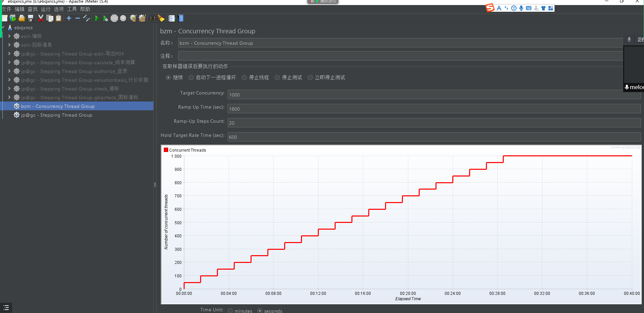644x313 pixels.
Task: Expand the valuationbasis_计价依据 thread group node
Action: point(9,80)
